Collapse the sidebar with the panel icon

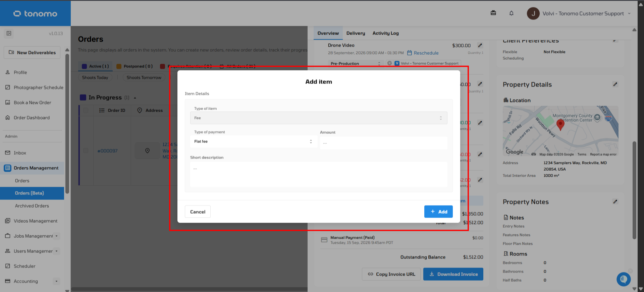pyautogui.click(x=9, y=33)
